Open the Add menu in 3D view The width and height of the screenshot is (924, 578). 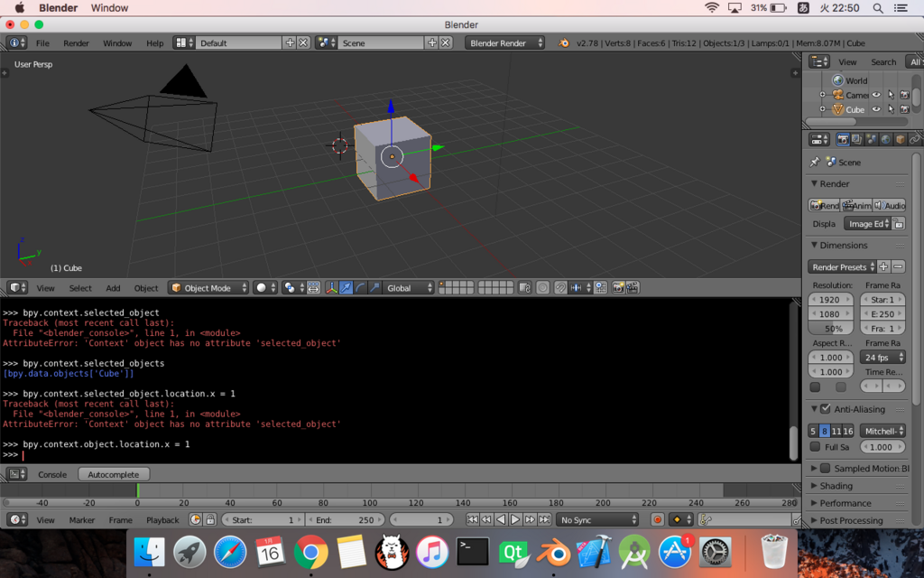coord(113,288)
